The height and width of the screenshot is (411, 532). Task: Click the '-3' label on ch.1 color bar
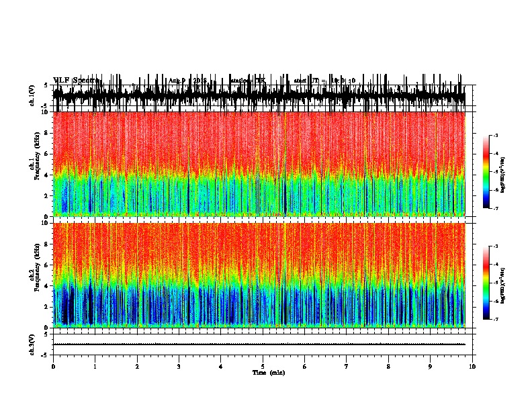(496, 136)
